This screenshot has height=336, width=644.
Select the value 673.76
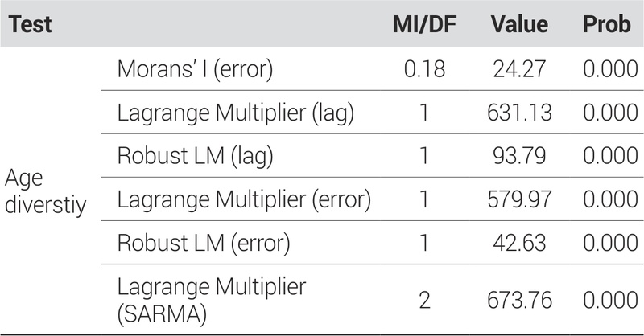click(x=519, y=300)
